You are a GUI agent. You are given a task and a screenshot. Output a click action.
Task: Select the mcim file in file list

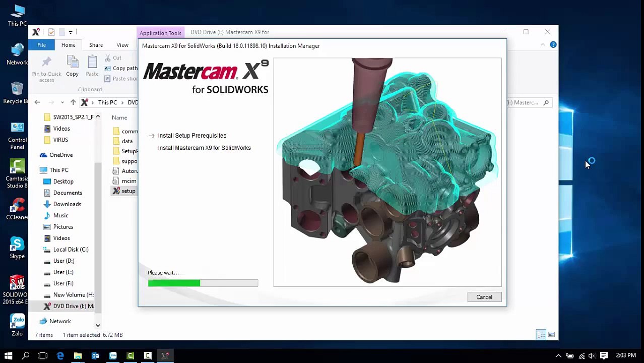(124, 181)
